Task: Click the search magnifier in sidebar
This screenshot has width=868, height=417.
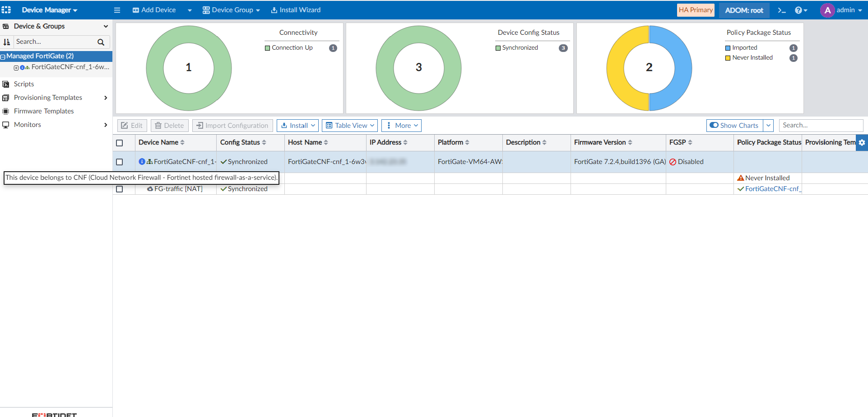Action: [101, 42]
